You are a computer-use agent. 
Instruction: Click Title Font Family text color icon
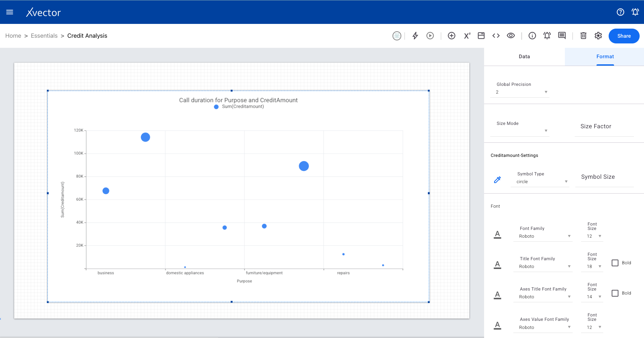(x=497, y=265)
